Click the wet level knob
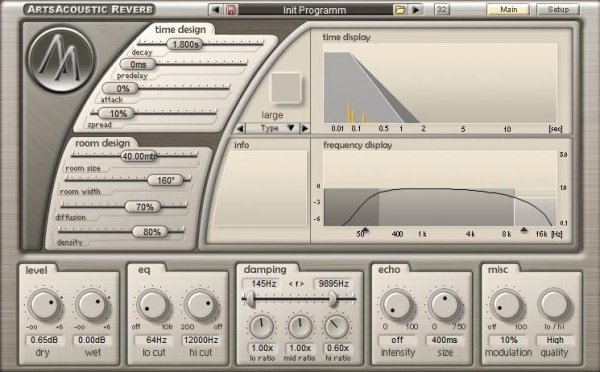This screenshot has height=372, width=600. coord(92,305)
